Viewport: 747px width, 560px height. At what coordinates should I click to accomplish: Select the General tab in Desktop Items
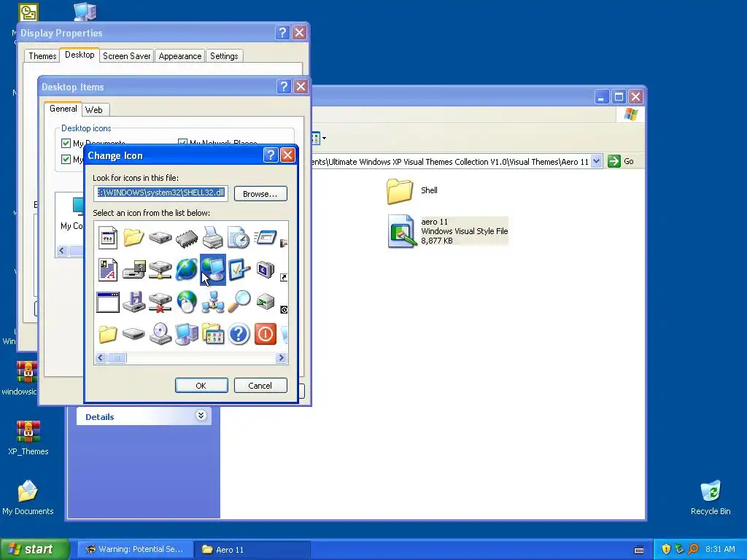coord(63,109)
